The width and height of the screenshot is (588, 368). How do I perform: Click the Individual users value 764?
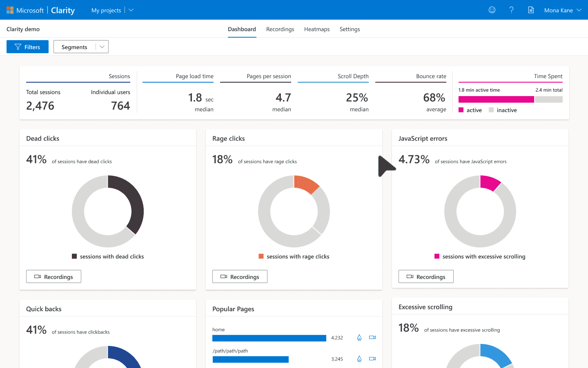[x=120, y=106]
